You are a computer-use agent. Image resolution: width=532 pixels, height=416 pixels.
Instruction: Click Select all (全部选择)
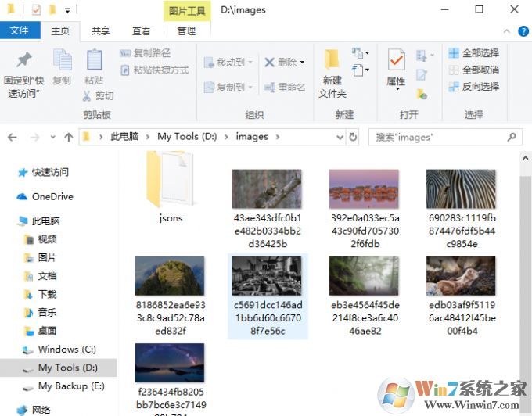click(x=473, y=53)
